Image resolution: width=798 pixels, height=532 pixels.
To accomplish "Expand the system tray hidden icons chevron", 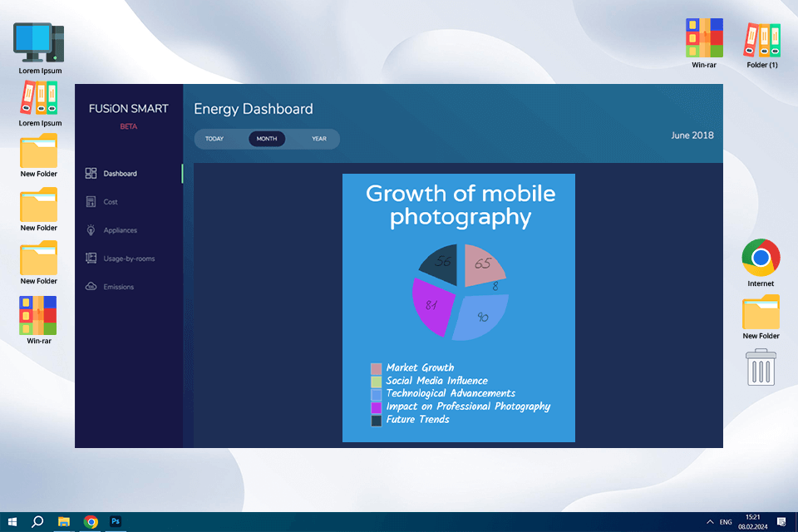I will 710,522.
